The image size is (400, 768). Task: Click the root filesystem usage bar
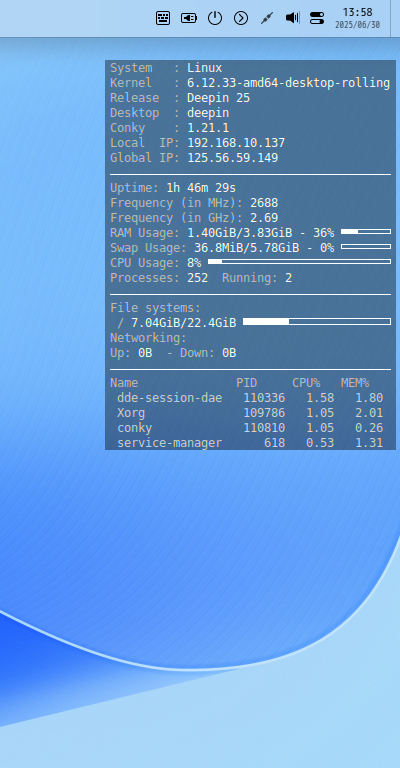point(317,321)
